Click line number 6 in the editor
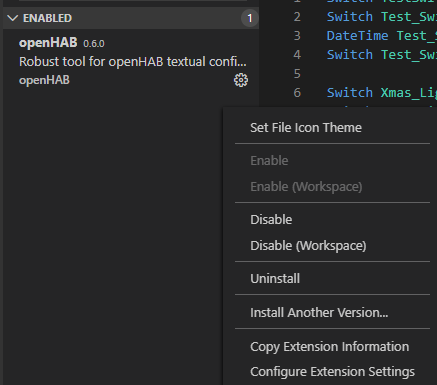Screen dimensions: 437x385 [x=297, y=93]
